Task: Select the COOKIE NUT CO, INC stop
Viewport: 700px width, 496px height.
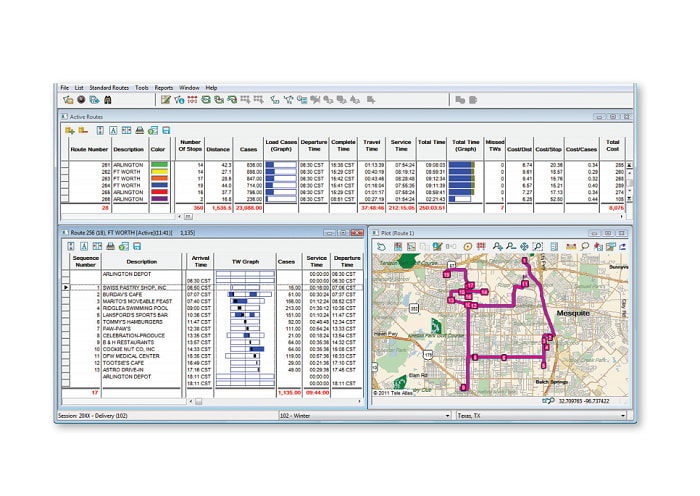Action: (x=129, y=349)
